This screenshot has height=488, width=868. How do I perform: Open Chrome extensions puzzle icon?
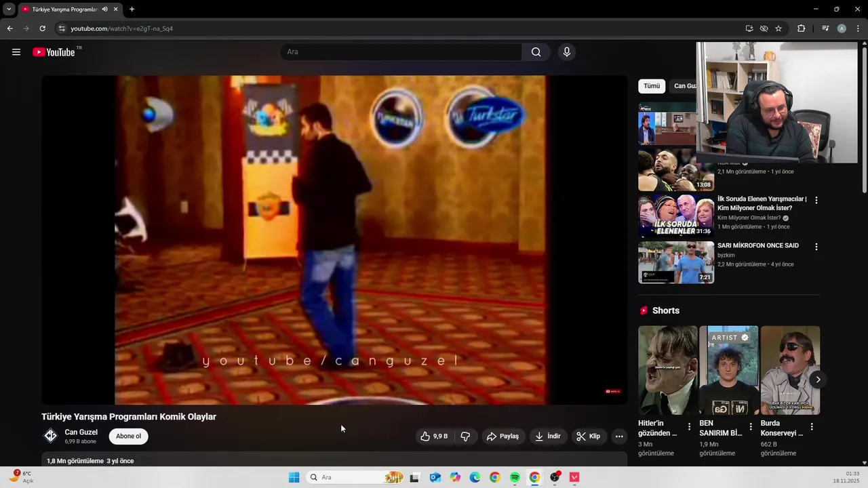tap(802, 28)
